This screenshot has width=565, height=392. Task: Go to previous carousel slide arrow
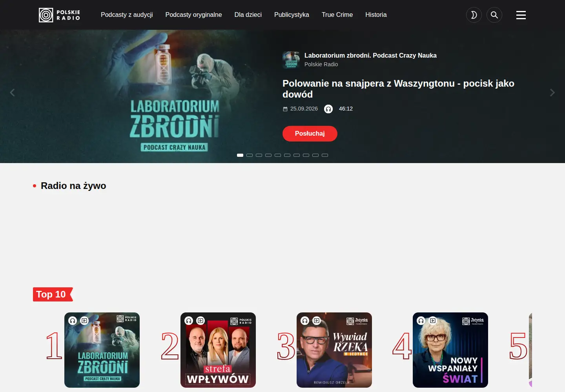tap(12, 93)
